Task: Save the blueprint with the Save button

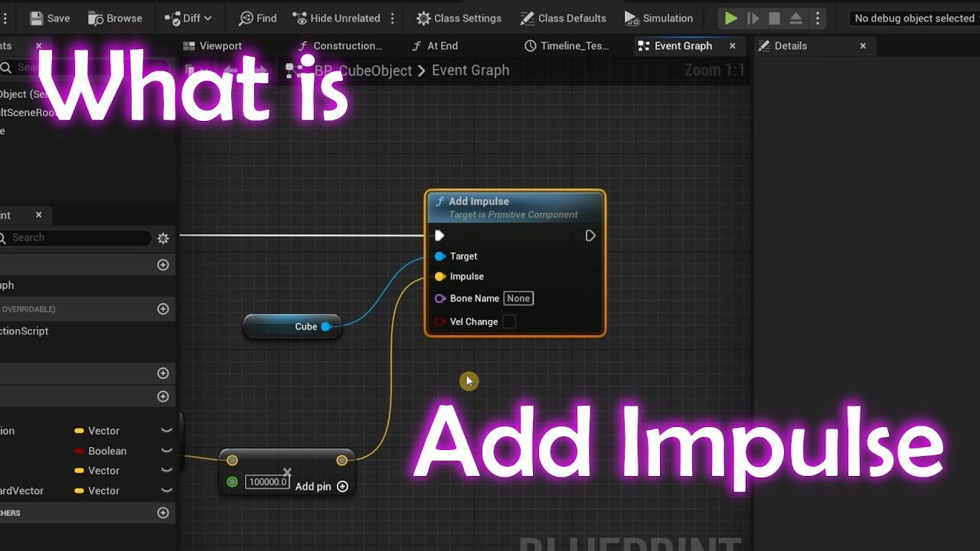Action: point(48,18)
